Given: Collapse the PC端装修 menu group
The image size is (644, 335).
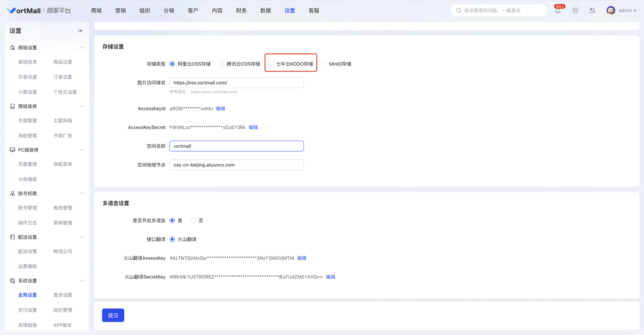Looking at the screenshot, I should coord(82,150).
